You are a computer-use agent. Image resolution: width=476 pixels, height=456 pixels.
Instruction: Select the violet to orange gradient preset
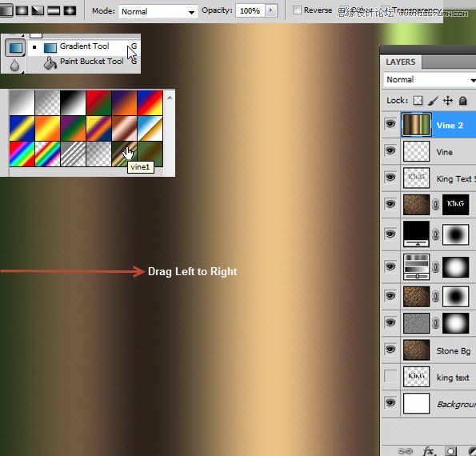tap(125, 103)
